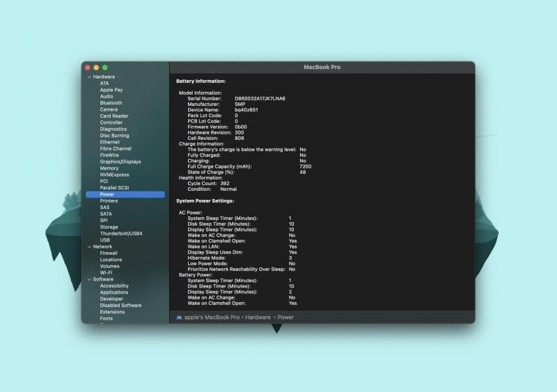Screen dimensions: 557x392
Task: Collapse the Hardware section in the sidebar
Action: coord(89,77)
